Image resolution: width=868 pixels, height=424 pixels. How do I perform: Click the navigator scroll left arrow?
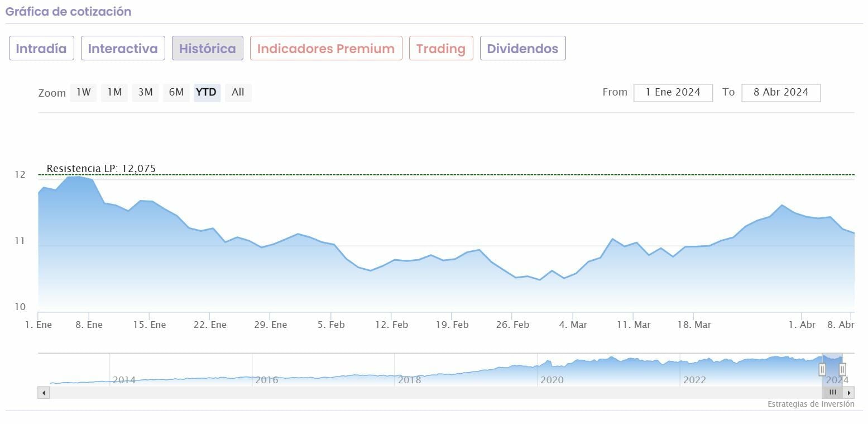click(x=44, y=393)
